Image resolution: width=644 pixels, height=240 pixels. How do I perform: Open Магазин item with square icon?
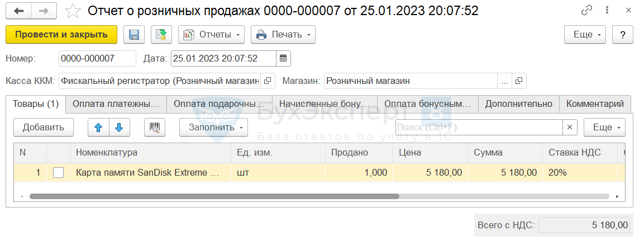pyautogui.click(x=519, y=81)
